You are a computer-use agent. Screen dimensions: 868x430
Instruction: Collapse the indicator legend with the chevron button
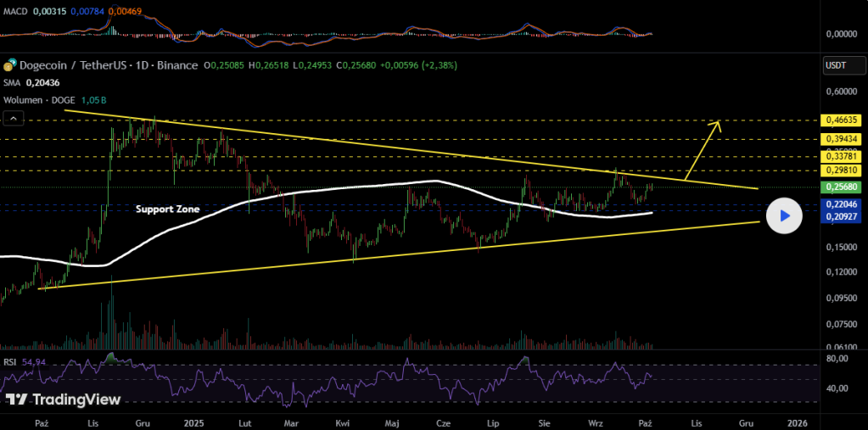coord(13,119)
